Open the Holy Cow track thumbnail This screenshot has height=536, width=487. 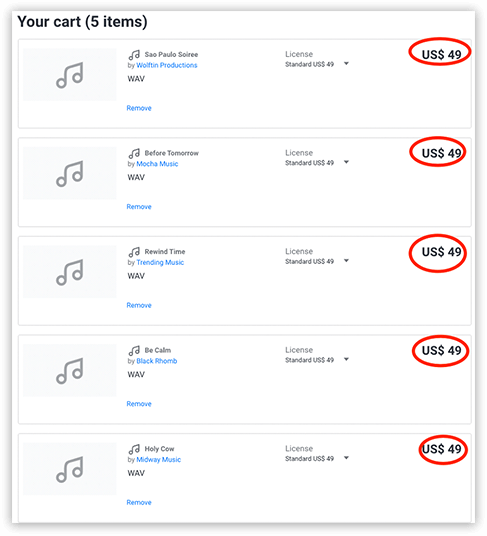point(70,469)
